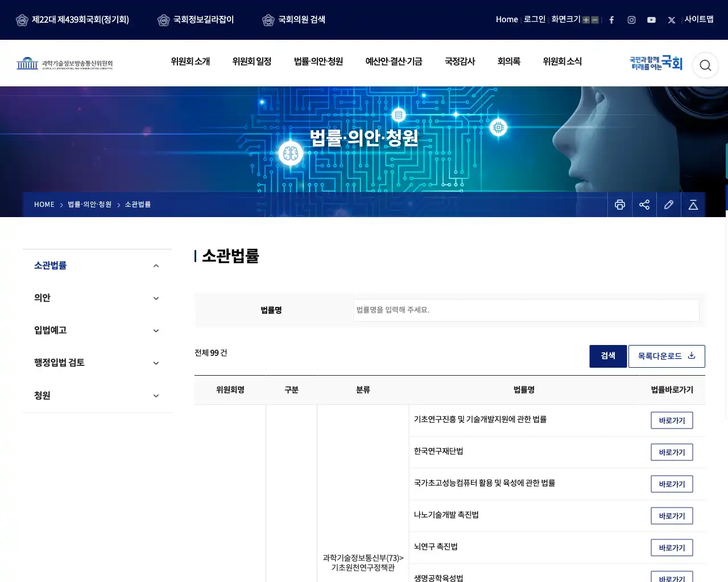Expand the 청원 sidebar section
This screenshot has width=728, height=582.
156,396
